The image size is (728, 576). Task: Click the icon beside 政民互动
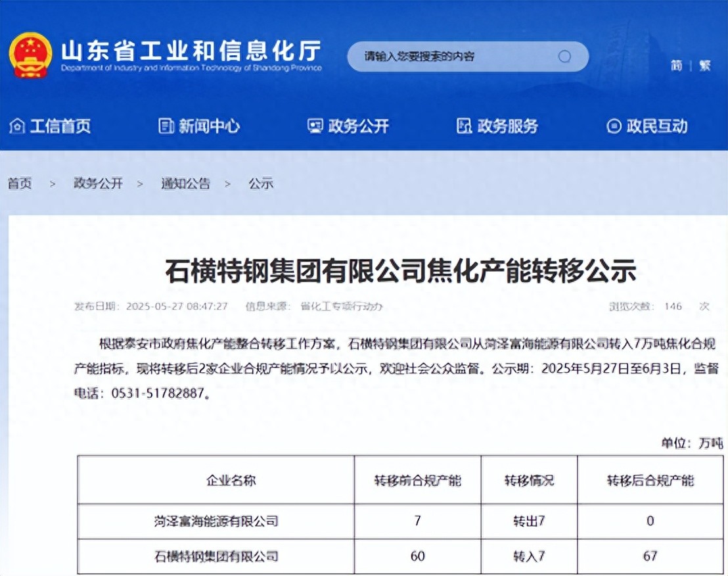(613, 126)
